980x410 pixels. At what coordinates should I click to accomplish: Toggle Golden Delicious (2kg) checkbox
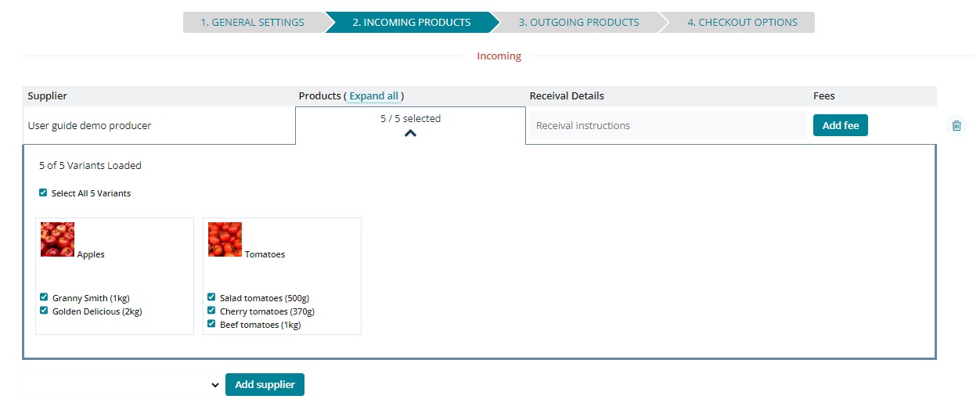pos(44,311)
